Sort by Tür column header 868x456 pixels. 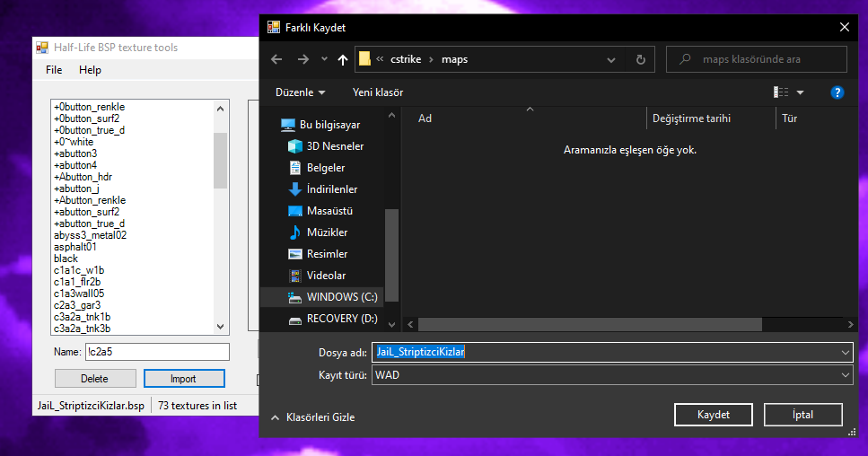789,118
